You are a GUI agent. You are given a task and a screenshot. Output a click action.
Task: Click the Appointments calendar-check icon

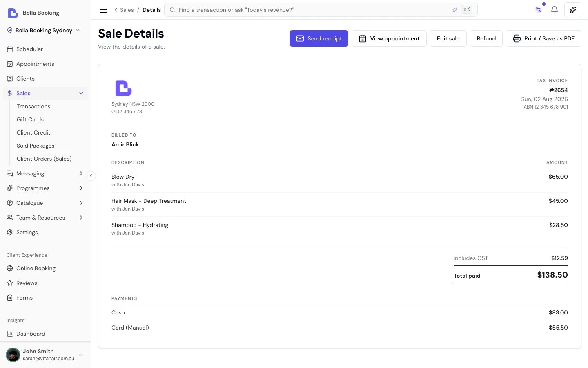[x=10, y=64]
